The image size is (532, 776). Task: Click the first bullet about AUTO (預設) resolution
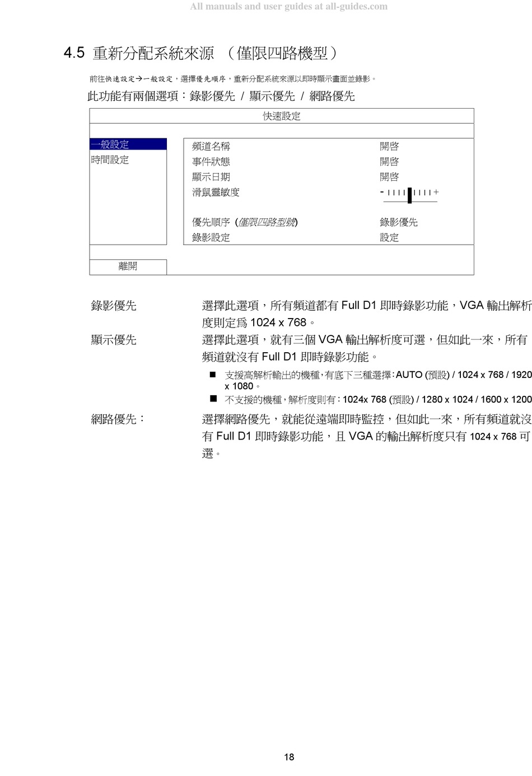[371, 380]
